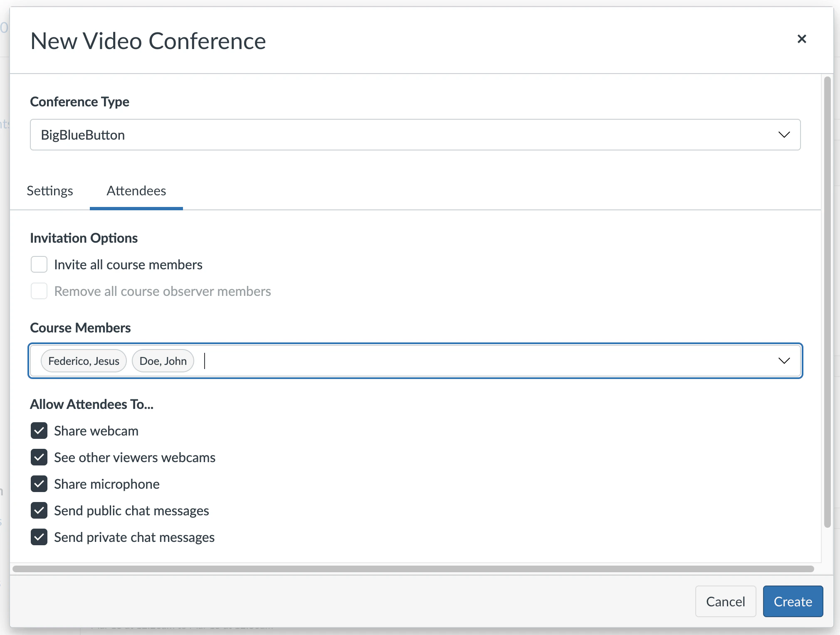This screenshot has height=635, width=840.
Task: Disable Share microphone for attendees
Action: point(39,484)
